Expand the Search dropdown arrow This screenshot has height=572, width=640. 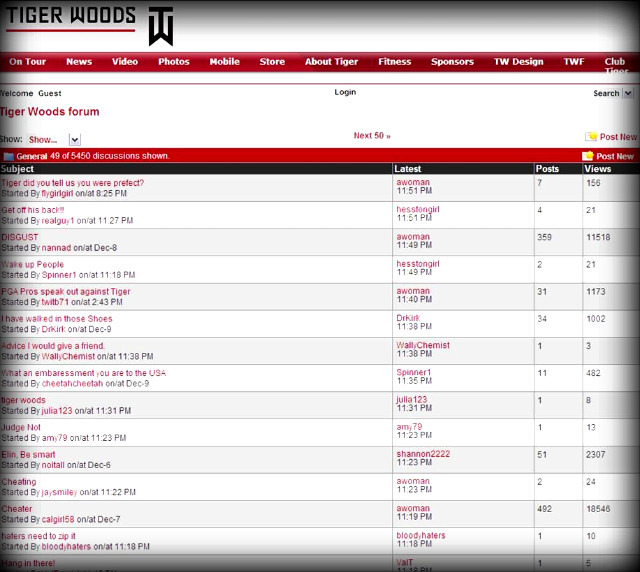coord(628,93)
